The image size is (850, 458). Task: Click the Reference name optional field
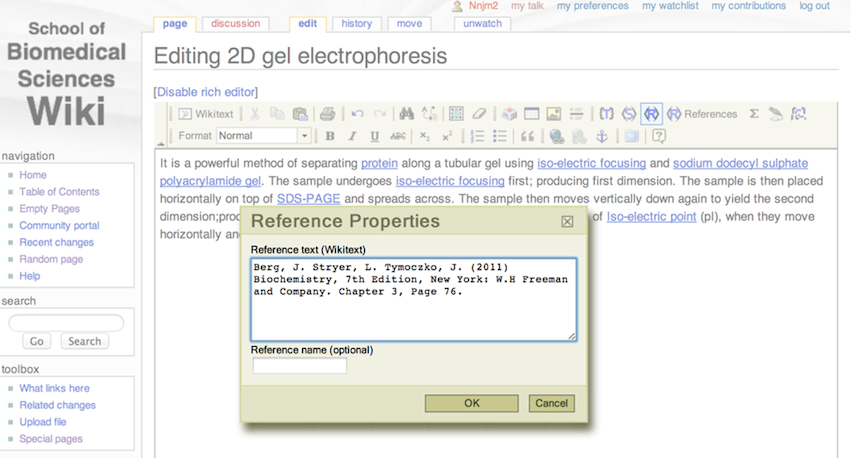click(x=299, y=366)
